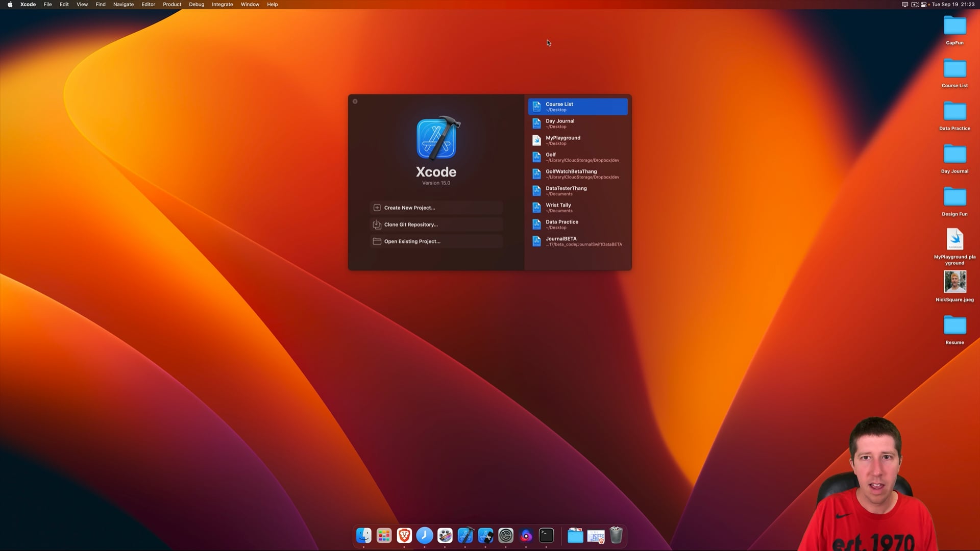The height and width of the screenshot is (551, 980).
Task: Open the Integrate menu
Action: pyautogui.click(x=223, y=5)
